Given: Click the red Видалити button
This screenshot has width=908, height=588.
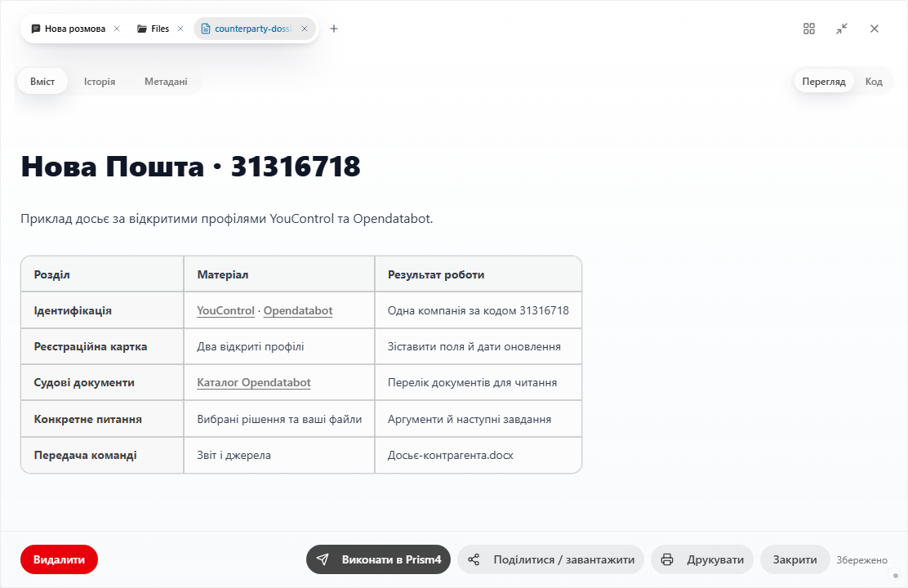Looking at the screenshot, I should 59,559.
